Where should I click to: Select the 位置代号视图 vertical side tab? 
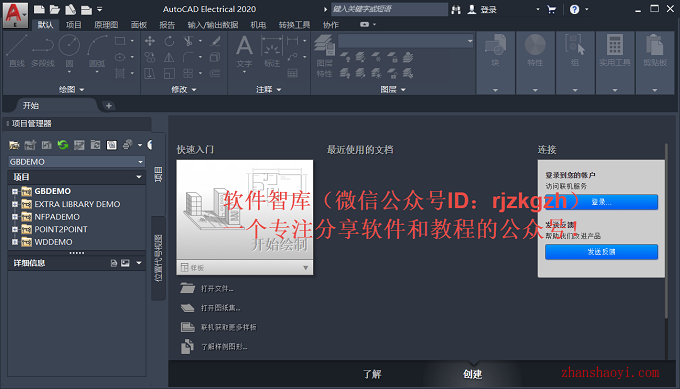(x=158, y=258)
